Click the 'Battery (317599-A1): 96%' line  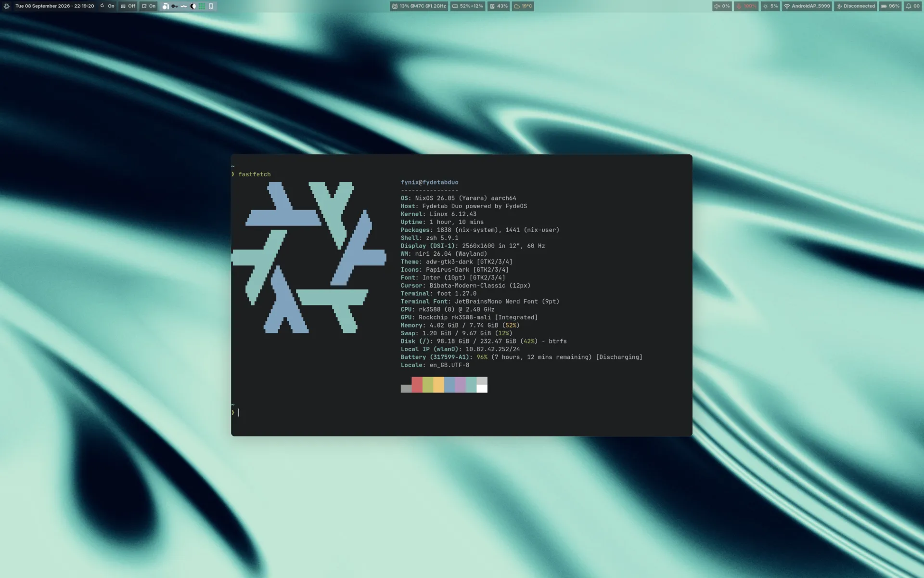click(x=522, y=357)
